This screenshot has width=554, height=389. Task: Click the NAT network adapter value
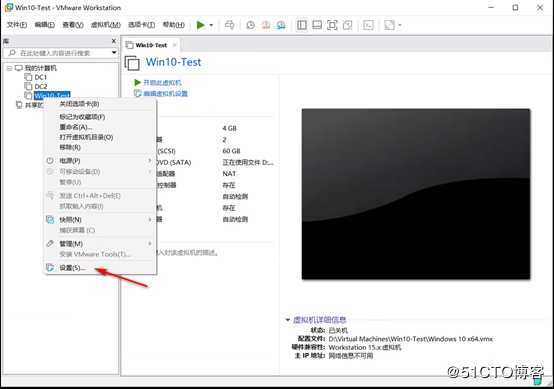[x=229, y=174]
